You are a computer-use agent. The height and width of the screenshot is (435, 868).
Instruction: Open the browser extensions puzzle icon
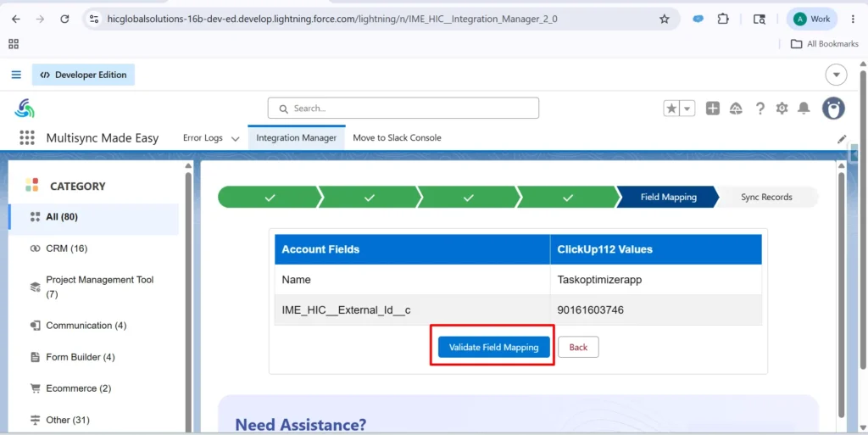tap(723, 19)
